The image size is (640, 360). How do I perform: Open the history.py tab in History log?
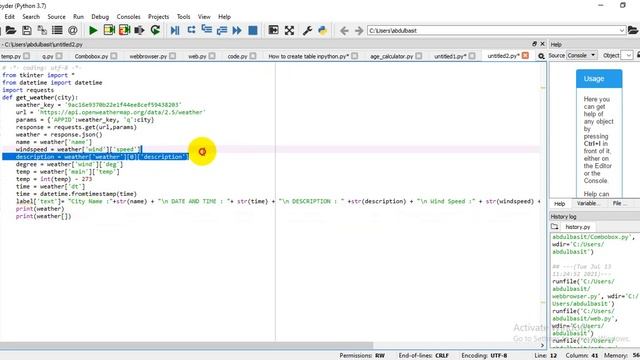pyautogui.click(x=578, y=227)
